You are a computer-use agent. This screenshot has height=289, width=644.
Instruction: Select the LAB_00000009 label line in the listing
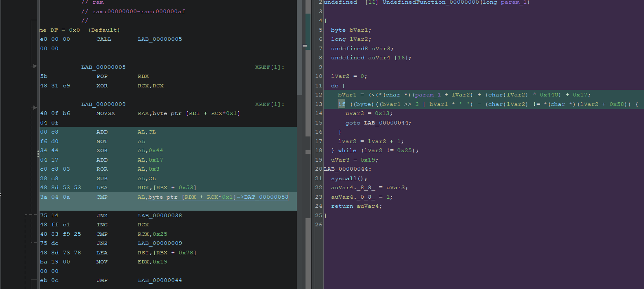tap(103, 104)
